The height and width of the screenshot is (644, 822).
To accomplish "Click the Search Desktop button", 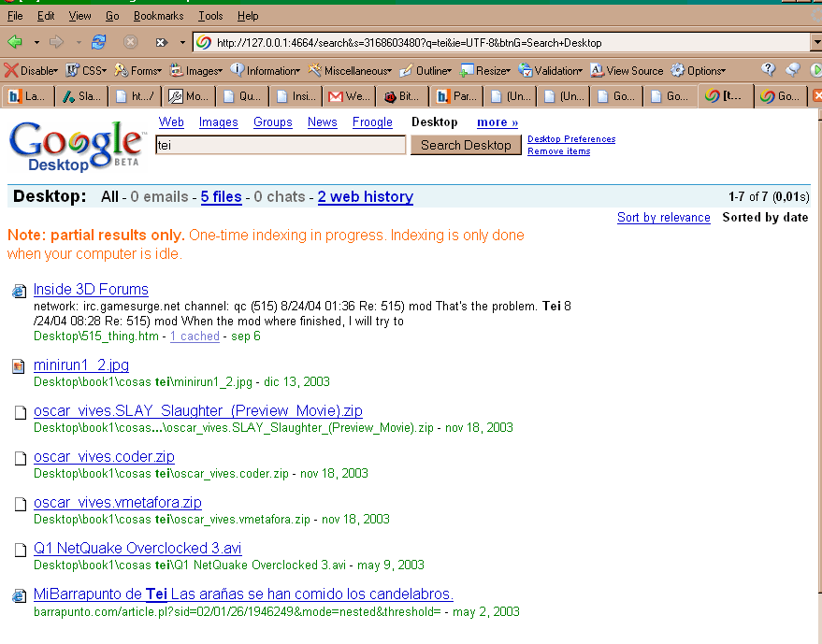I will coord(466,145).
